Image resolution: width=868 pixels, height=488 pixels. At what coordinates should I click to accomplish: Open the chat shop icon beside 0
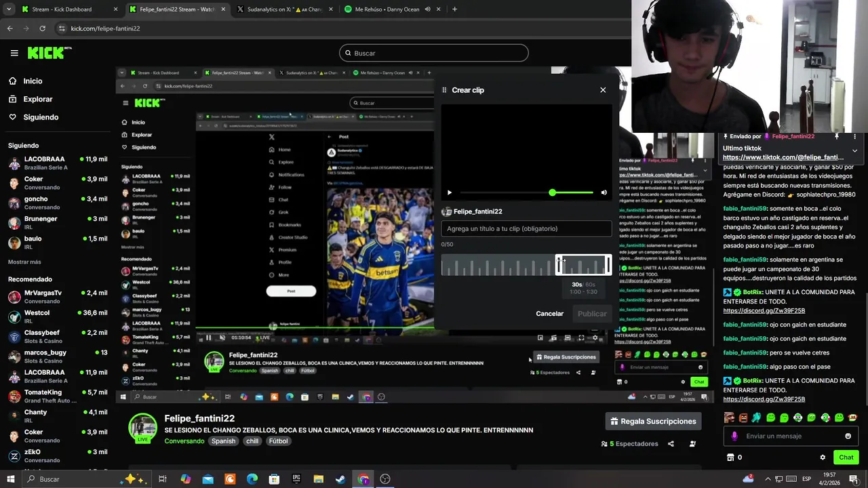pyautogui.click(x=730, y=457)
